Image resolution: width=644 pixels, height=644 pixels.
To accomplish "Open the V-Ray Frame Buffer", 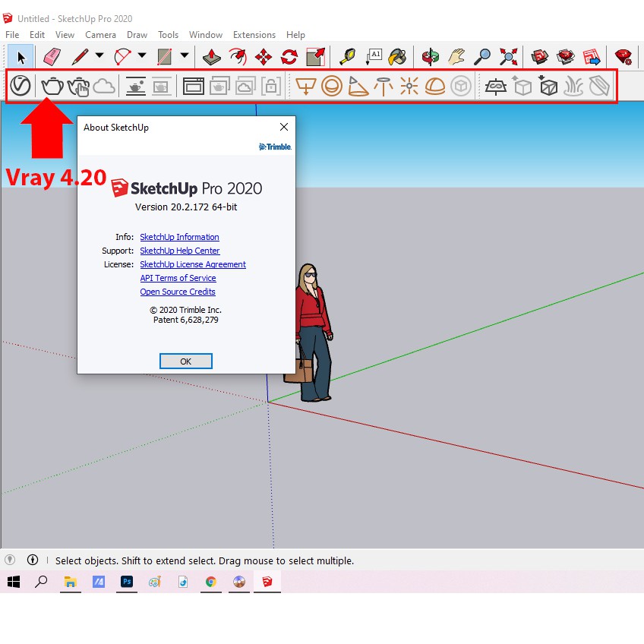I will tap(194, 86).
